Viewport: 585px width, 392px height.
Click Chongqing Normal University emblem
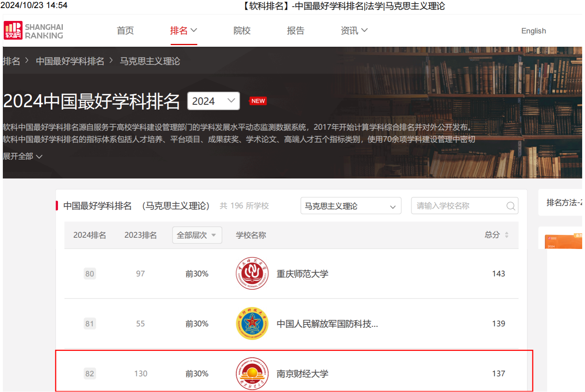point(252,274)
